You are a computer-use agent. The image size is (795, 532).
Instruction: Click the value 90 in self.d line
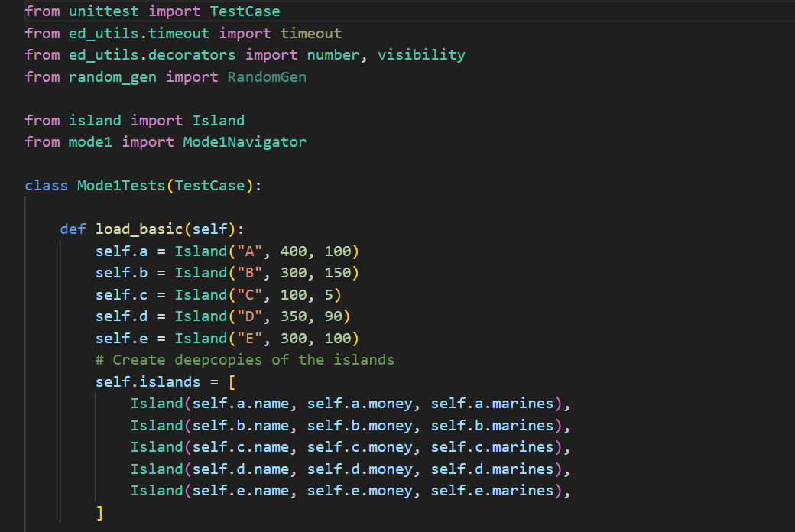333,316
